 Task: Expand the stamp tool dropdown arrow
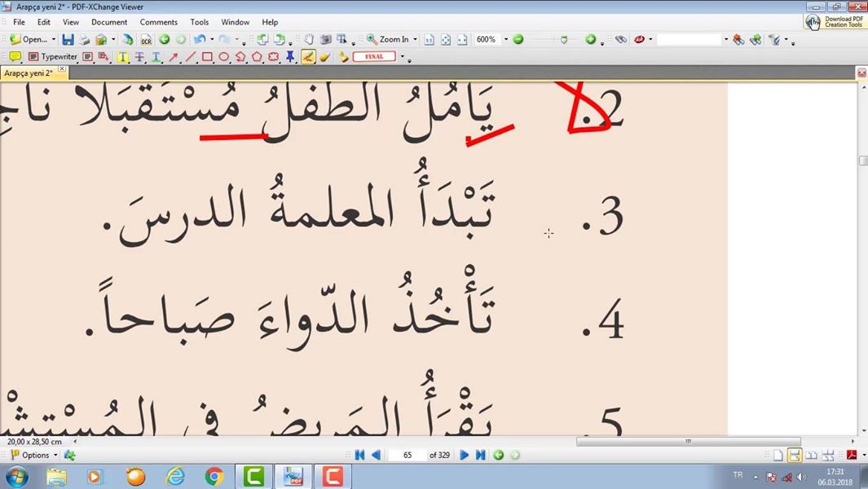pos(403,56)
